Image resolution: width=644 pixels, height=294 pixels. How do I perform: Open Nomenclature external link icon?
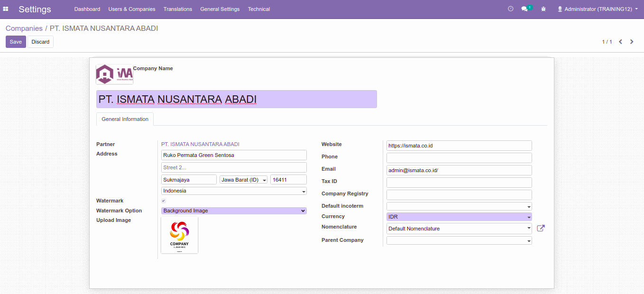[x=541, y=228]
